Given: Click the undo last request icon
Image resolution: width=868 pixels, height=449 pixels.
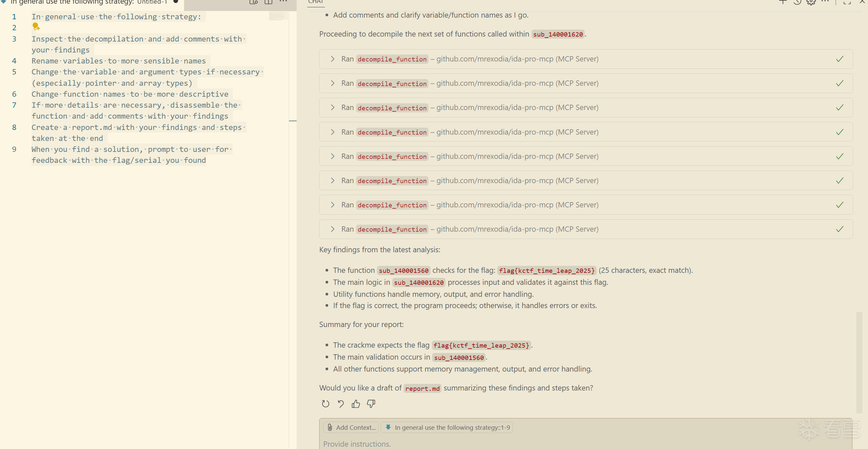Looking at the screenshot, I should point(341,403).
